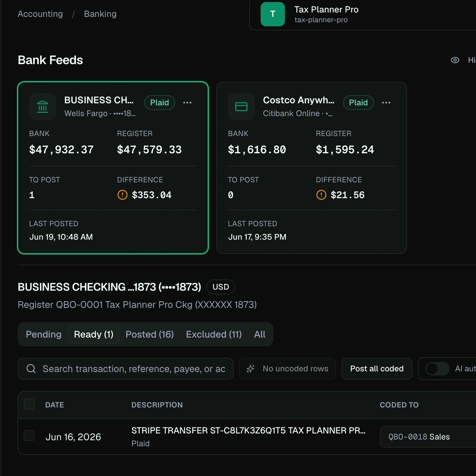Click the Wells Fargo bank building icon

[43, 107]
